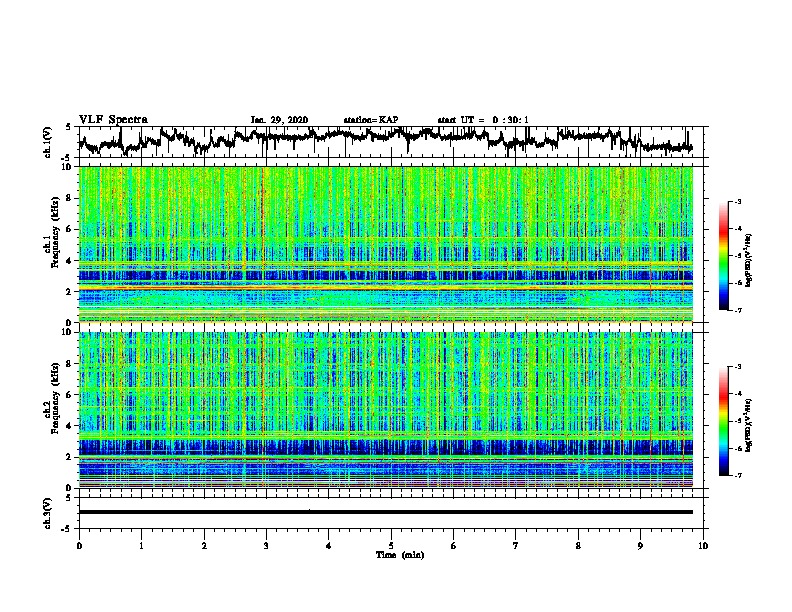This screenshot has height=612, width=792.
Task: Click the "ch.1(V)" waveform axis label
Action: (48, 142)
